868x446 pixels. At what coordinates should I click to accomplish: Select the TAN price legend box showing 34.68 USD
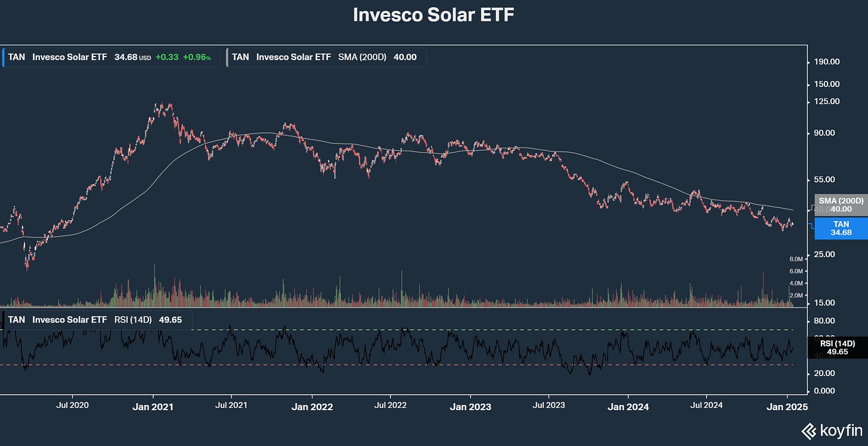(x=111, y=57)
